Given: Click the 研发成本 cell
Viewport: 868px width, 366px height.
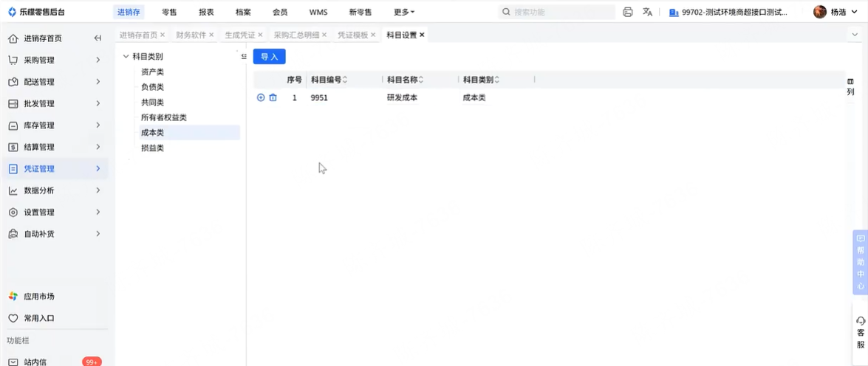Looking at the screenshot, I should (x=402, y=98).
